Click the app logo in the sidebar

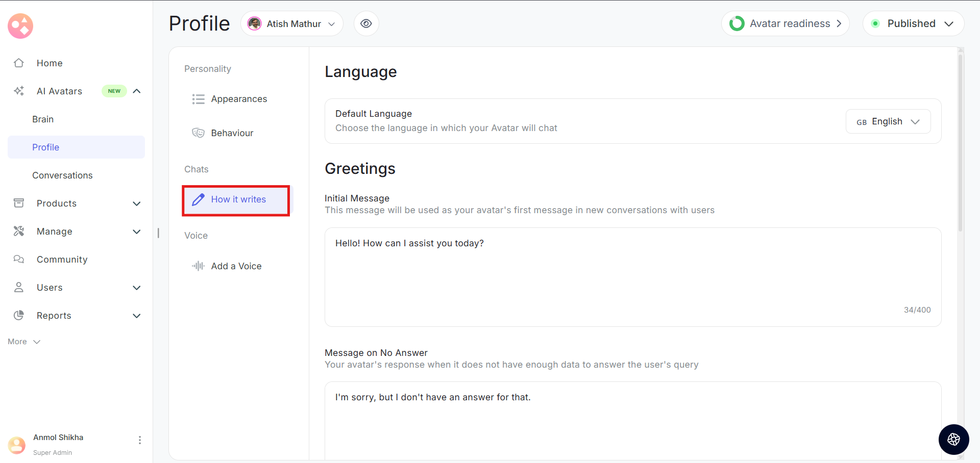[x=20, y=26]
